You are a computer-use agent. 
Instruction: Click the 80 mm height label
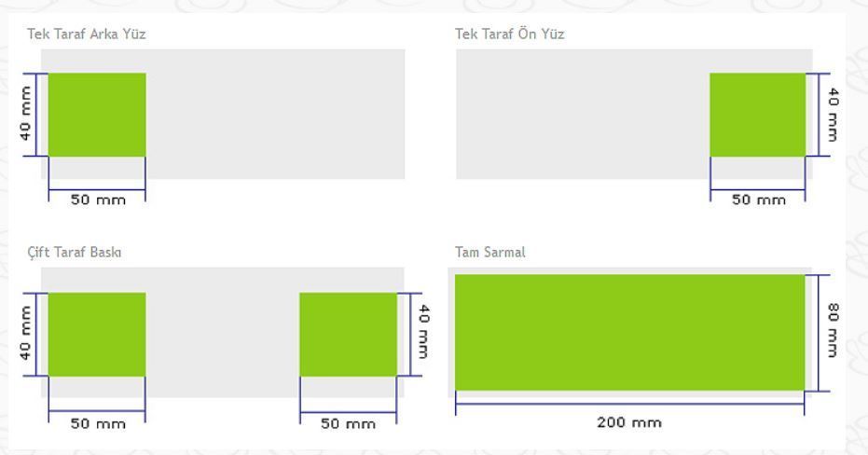pyautogui.click(x=834, y=330)
